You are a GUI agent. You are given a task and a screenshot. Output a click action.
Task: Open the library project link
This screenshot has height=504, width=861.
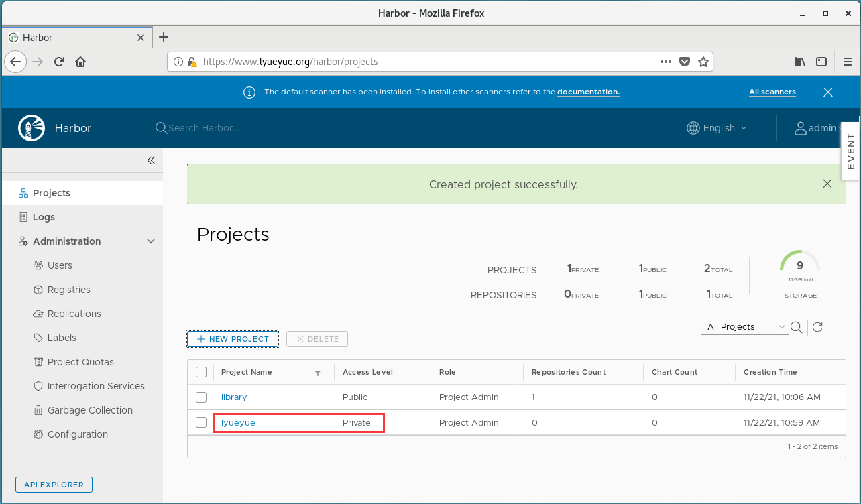point(234,397)
